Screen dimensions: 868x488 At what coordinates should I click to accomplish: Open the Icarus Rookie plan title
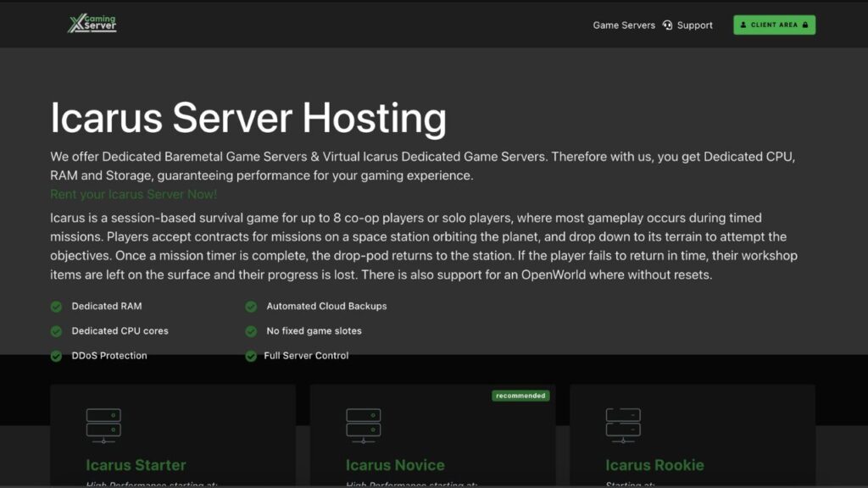point(654,465)
